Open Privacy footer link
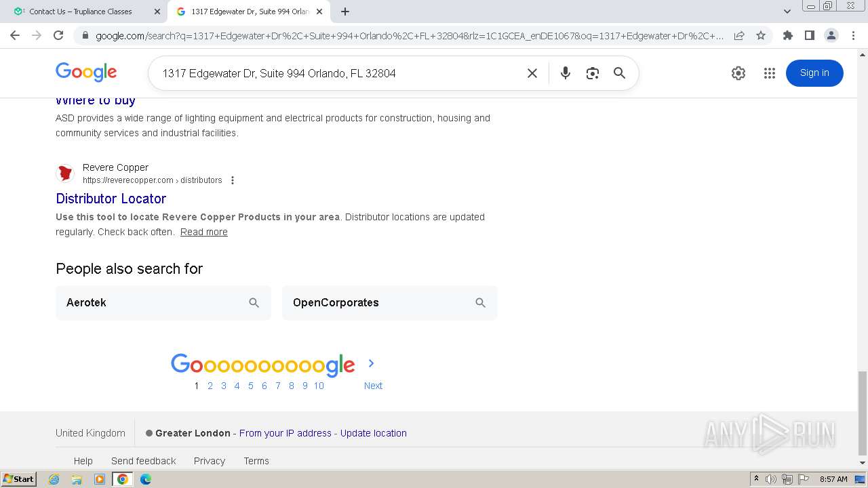This screenshot has height=488, width=868. point(210,461)
